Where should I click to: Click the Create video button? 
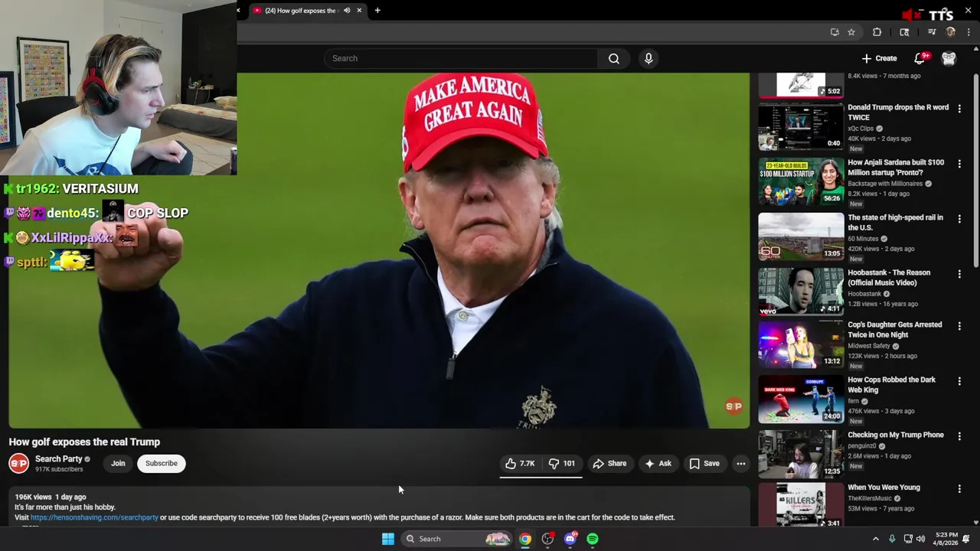pos(879,58)
